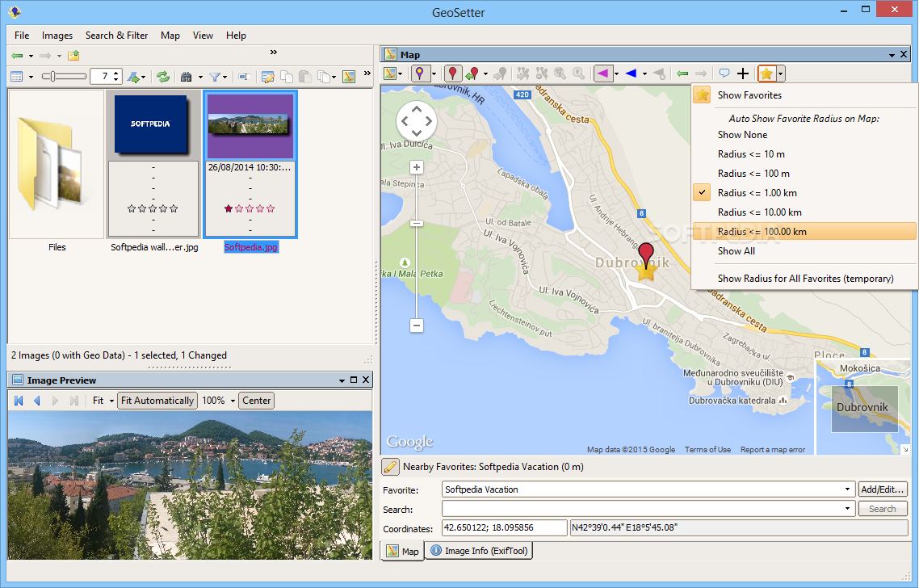Click the green left arrow in Map toolbar

(x=682, y=73)
